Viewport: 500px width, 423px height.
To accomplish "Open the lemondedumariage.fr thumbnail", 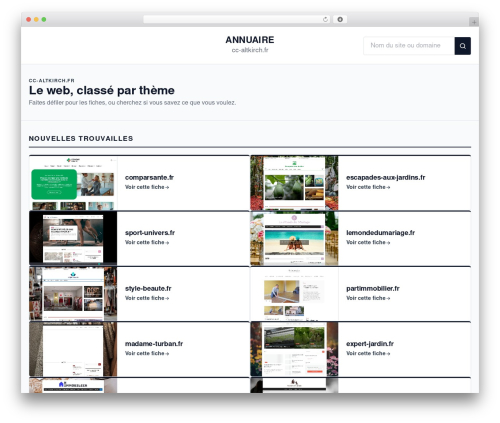I will click(x=294, y=238).
